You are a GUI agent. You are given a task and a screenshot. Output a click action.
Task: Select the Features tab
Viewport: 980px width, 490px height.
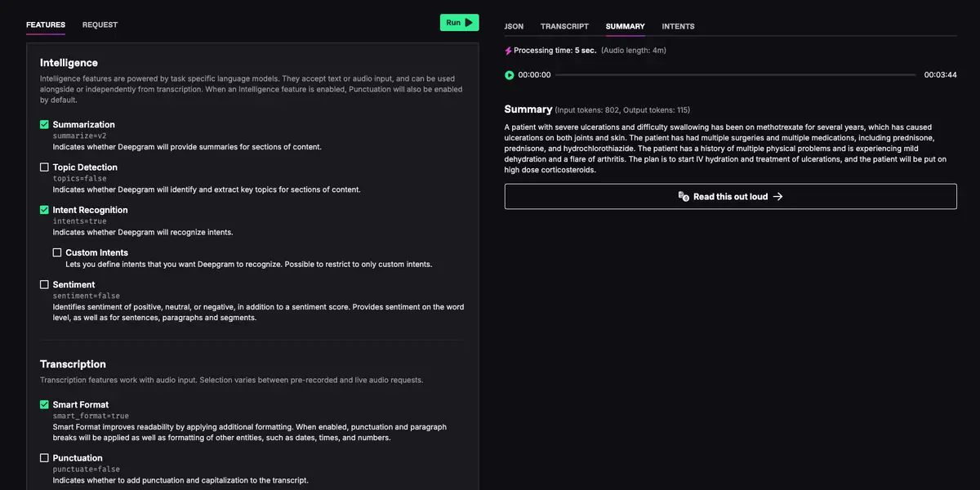[x=46, y=25]
